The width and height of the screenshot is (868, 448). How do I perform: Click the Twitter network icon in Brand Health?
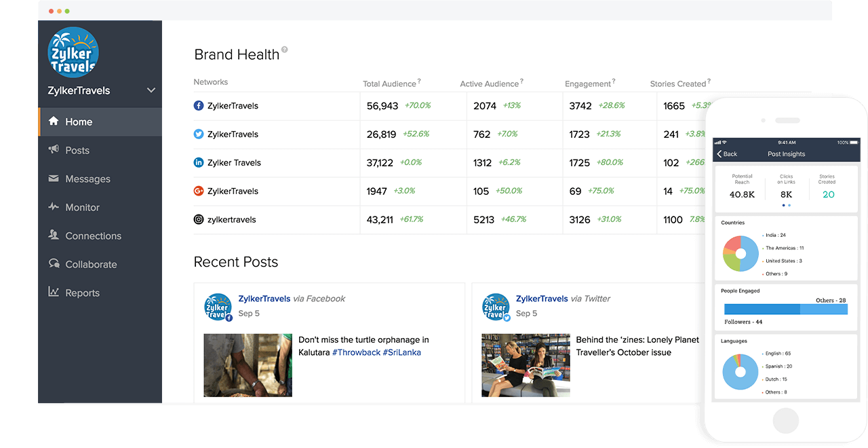click(x=199, y=134)
